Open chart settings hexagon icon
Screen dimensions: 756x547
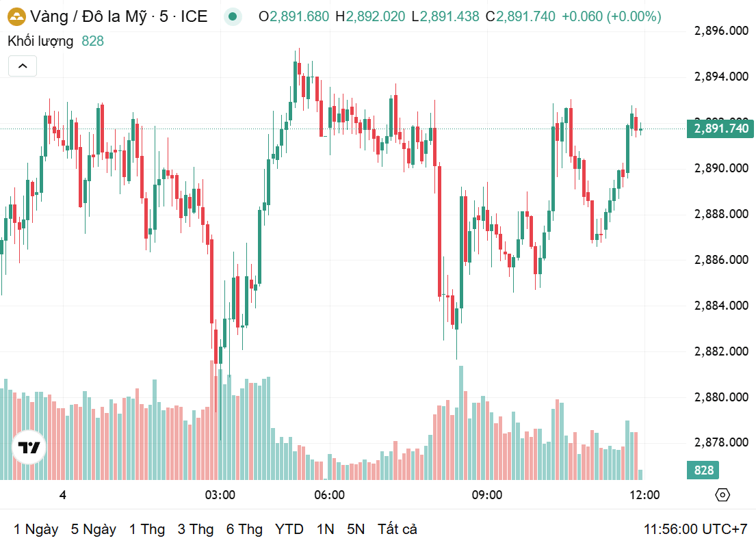(722, 495)
